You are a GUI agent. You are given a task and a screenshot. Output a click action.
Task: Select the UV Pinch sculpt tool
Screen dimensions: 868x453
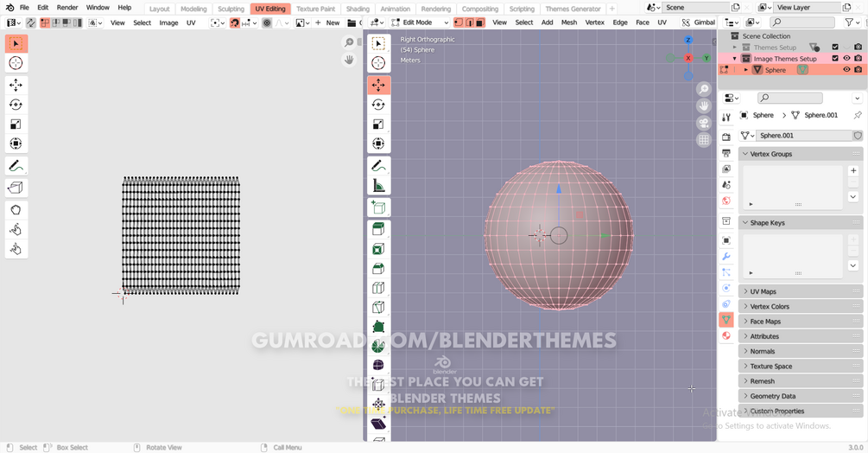click(16, 249)
